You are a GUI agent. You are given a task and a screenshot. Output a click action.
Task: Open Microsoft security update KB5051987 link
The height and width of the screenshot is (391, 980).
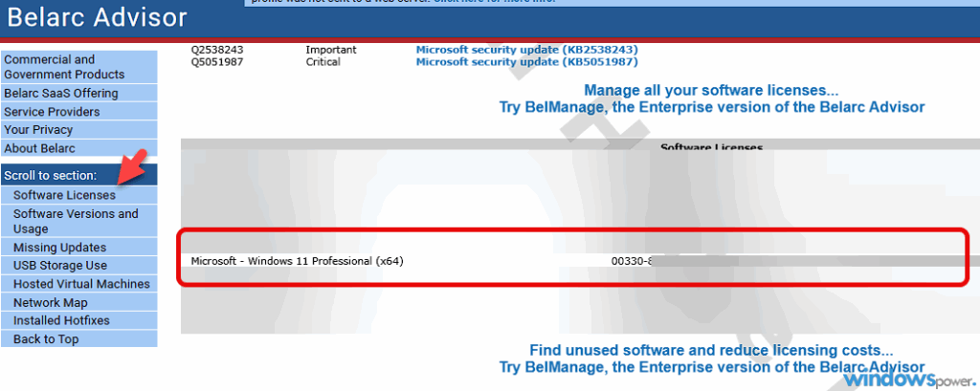[527, 62]
